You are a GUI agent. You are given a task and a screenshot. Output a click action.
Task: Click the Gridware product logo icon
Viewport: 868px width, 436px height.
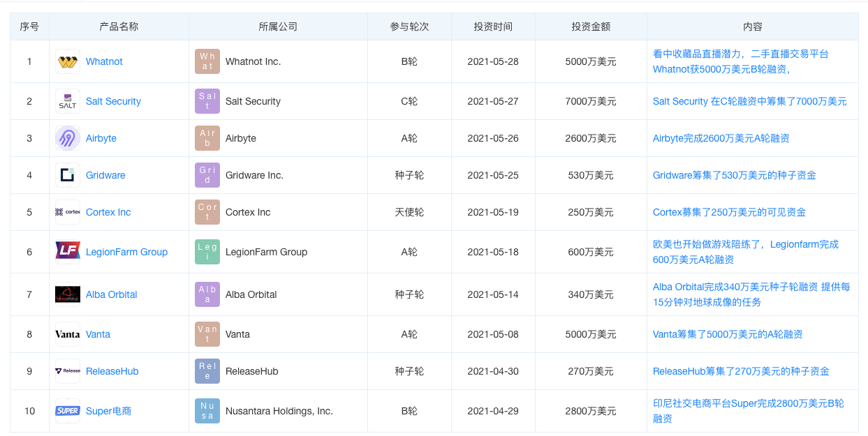(68, 175)
